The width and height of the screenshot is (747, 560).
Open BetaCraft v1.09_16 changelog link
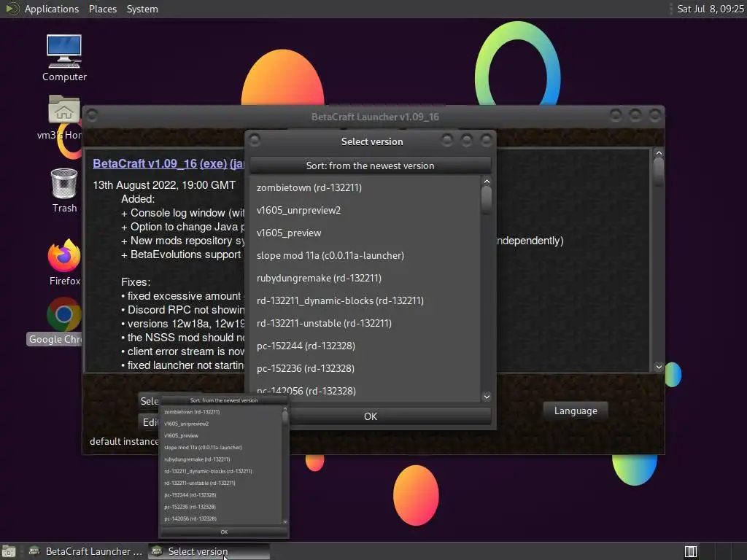145,163
